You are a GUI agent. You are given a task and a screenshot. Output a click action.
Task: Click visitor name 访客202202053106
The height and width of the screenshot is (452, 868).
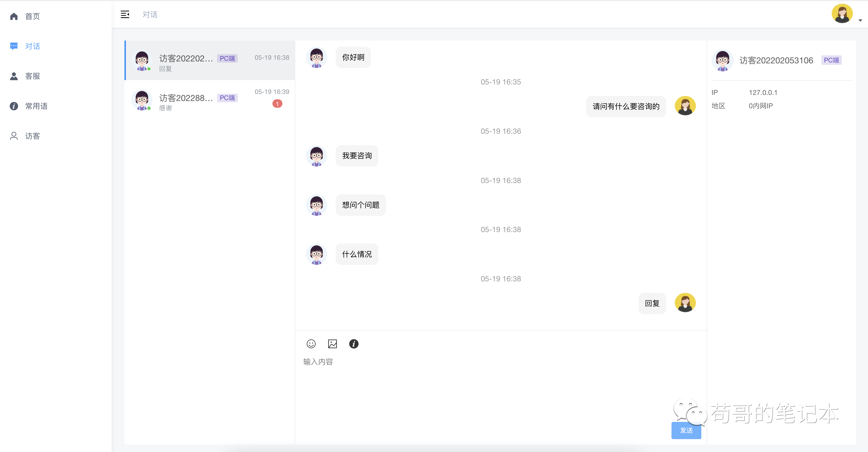pos(776,60)
